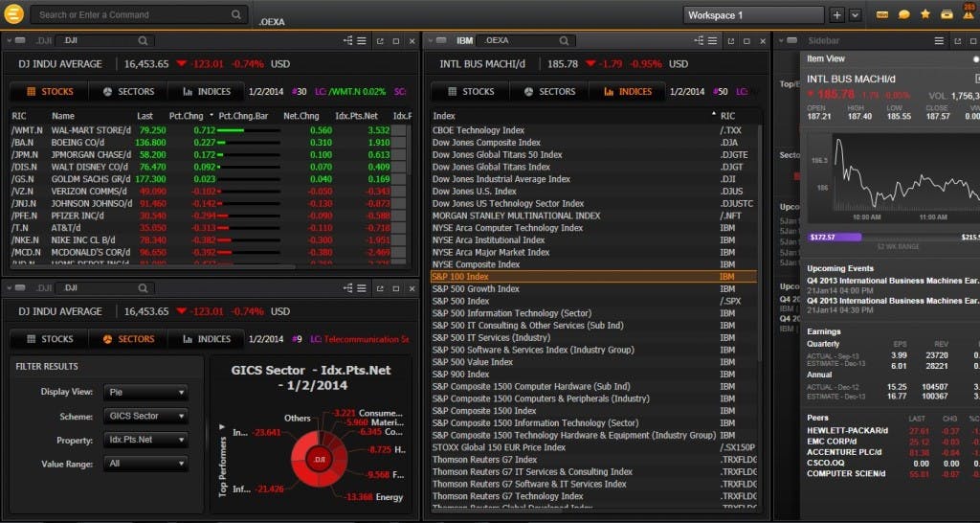Click the S&P 500 Index row

[x=593, y=301]
